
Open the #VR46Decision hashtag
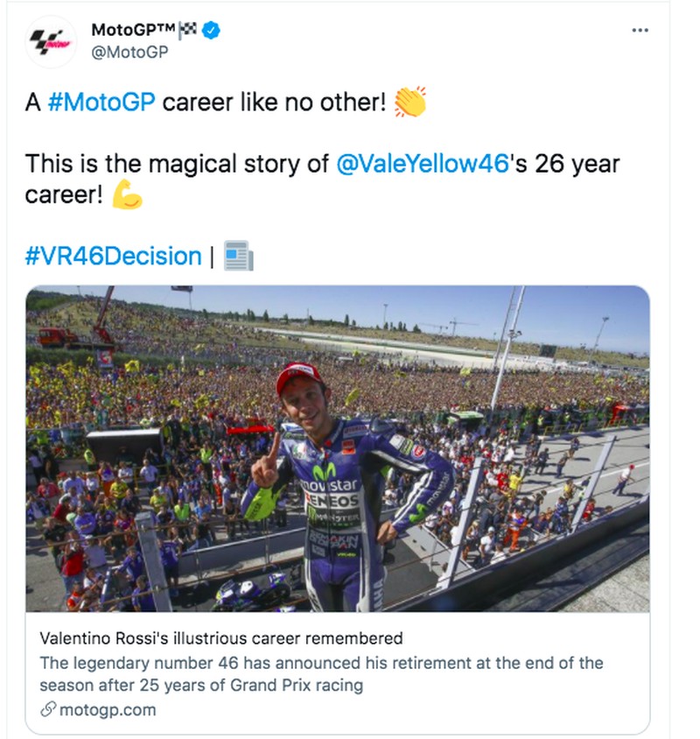click(113, 257)
